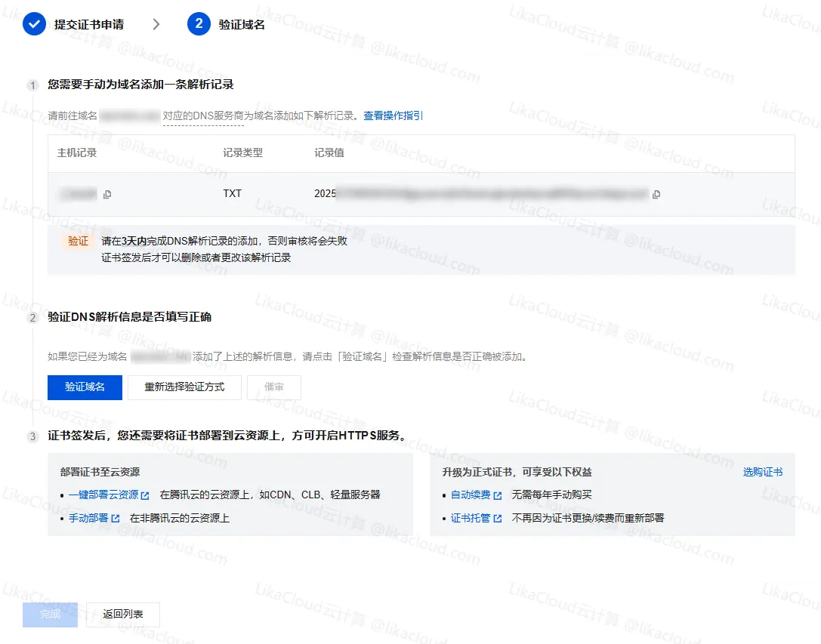The width and height of the screenshot is (821, 644).
Task: Open the 选购证书 link
Action: [762, 472]
